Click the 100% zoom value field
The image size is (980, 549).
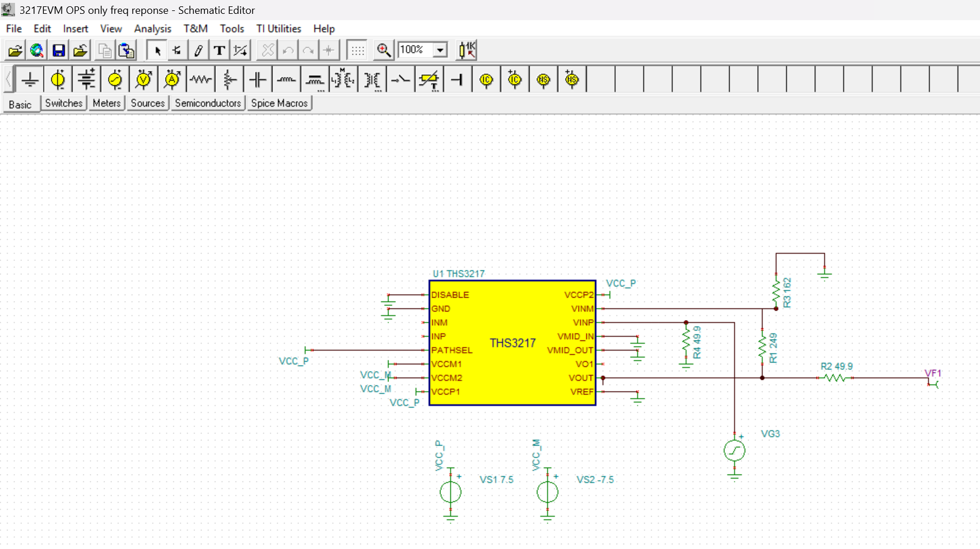[x=415, y=50]
